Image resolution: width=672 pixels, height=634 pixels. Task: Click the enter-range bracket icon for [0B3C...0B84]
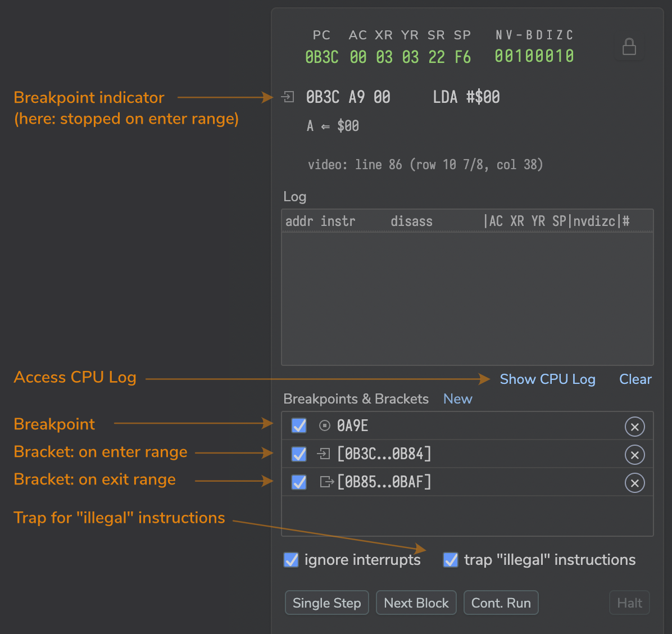point(324,454)
